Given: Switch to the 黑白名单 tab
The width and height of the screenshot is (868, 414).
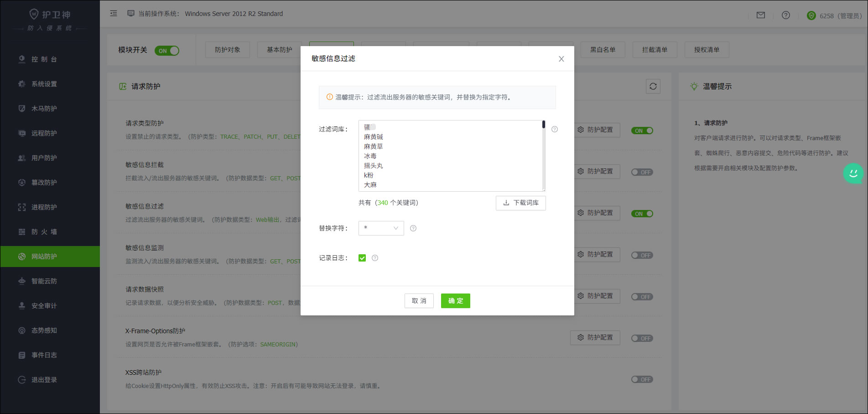Looking at the screenshot, I should tap(603, 50).
